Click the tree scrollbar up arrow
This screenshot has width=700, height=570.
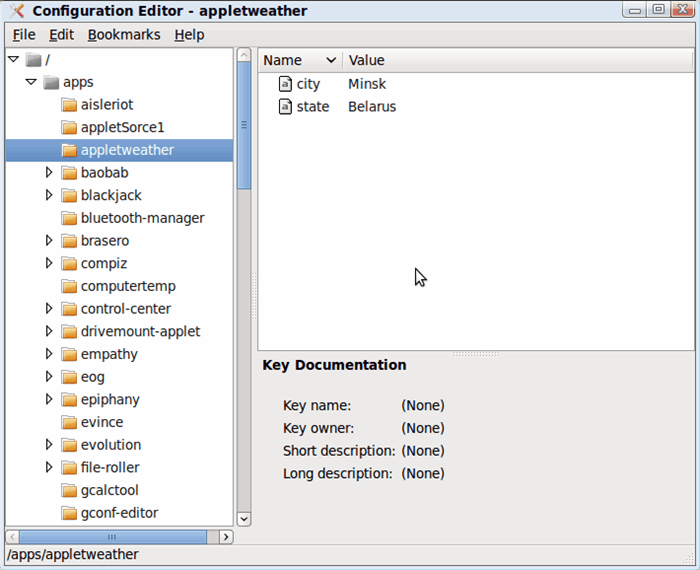[244, 55]
